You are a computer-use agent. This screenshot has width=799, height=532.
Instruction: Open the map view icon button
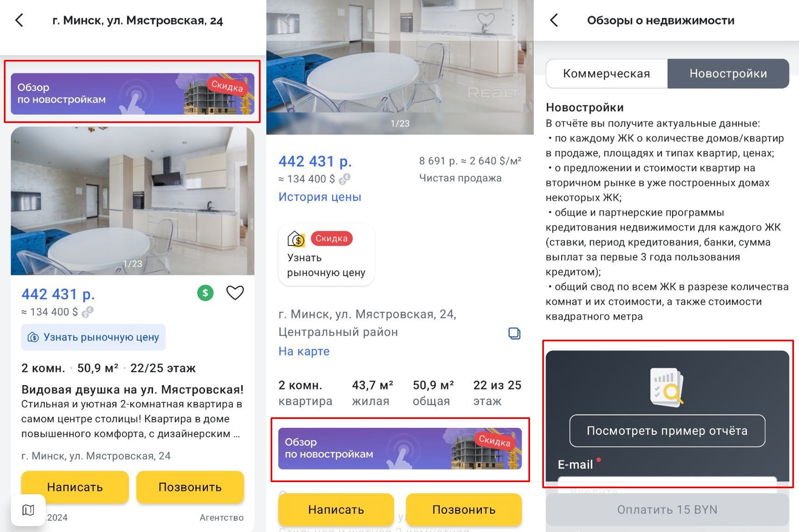[x=28, y=510]
